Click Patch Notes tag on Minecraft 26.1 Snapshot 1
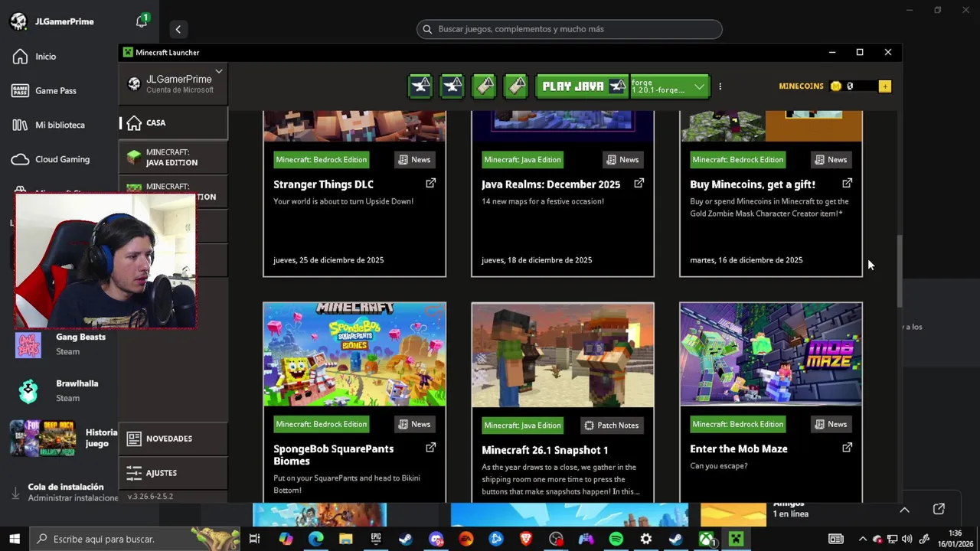The width and height of the screenshot is (980, 551). click(611, 425)
